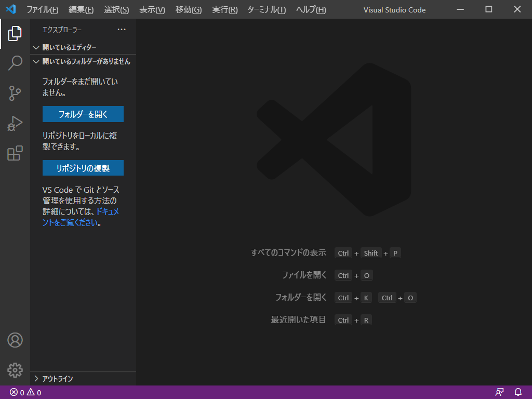This screenshot has width=532, height=399.
Task: Open the feedback icon in status bar
Action: tap(499, 393)
